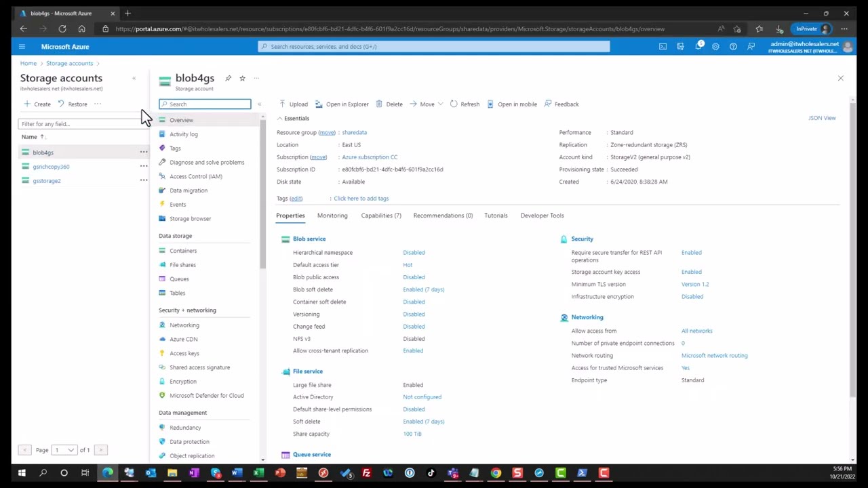This screenshot has width=868, height=488.
Task: Sort the list by Name column
Action: click(x=33, y=137)
